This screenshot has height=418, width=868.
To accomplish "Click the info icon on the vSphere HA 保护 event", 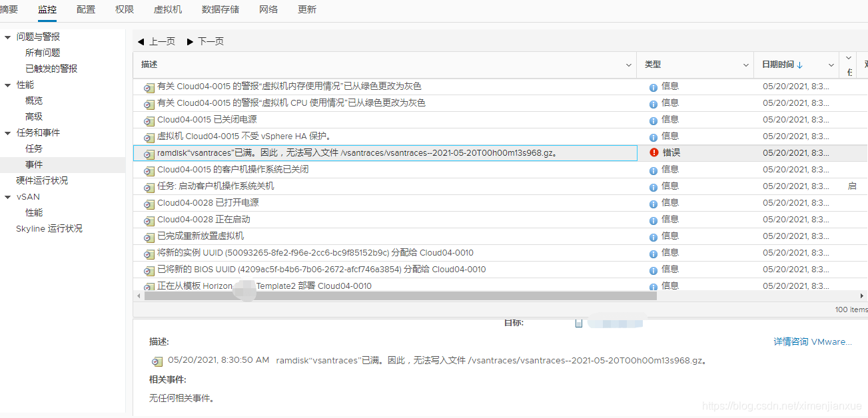I will [x=653, y=136].
